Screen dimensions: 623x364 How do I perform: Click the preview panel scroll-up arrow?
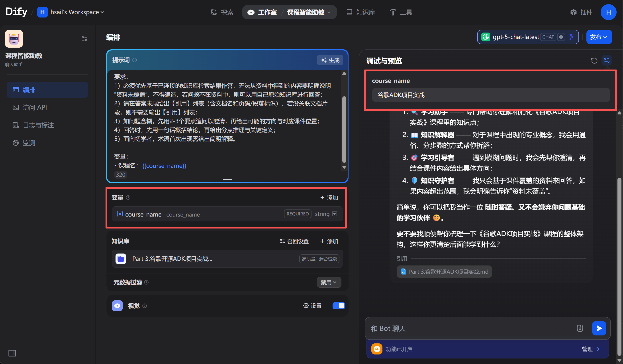tap(619, 113)
